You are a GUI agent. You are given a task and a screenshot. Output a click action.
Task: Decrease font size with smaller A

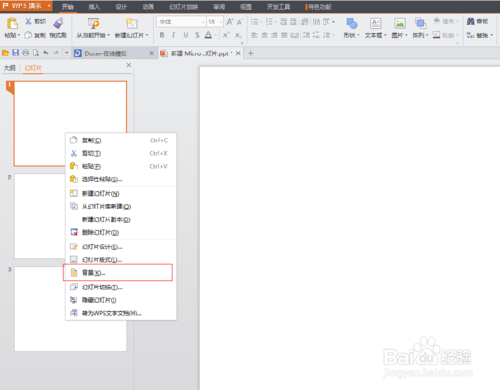point(240,22)
